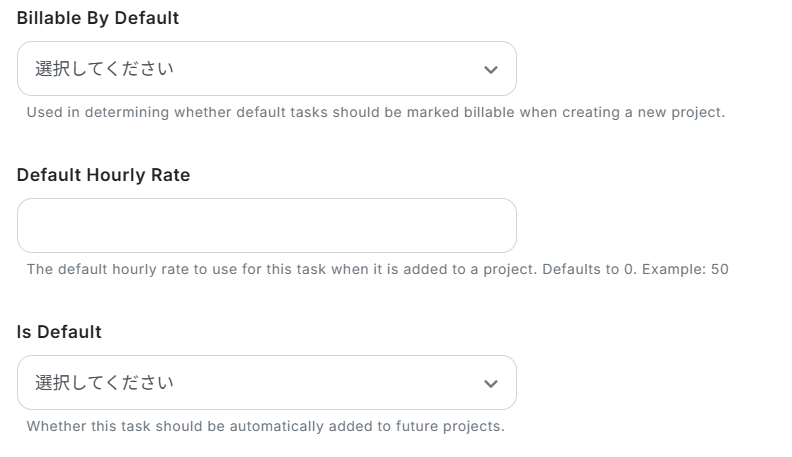The height and width of the screenshot is (457, 792).
Task: Click the 'Example: 50' hint text
Action: point(690,269)
